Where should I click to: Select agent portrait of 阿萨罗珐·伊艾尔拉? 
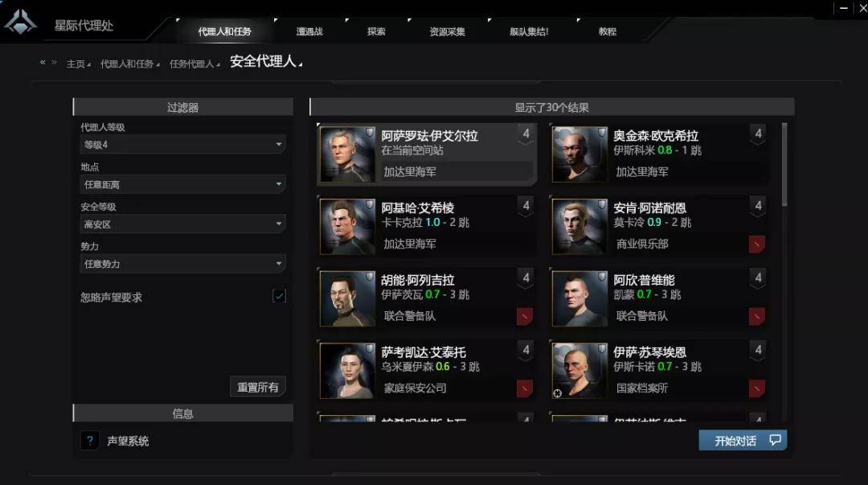[348, 154]
